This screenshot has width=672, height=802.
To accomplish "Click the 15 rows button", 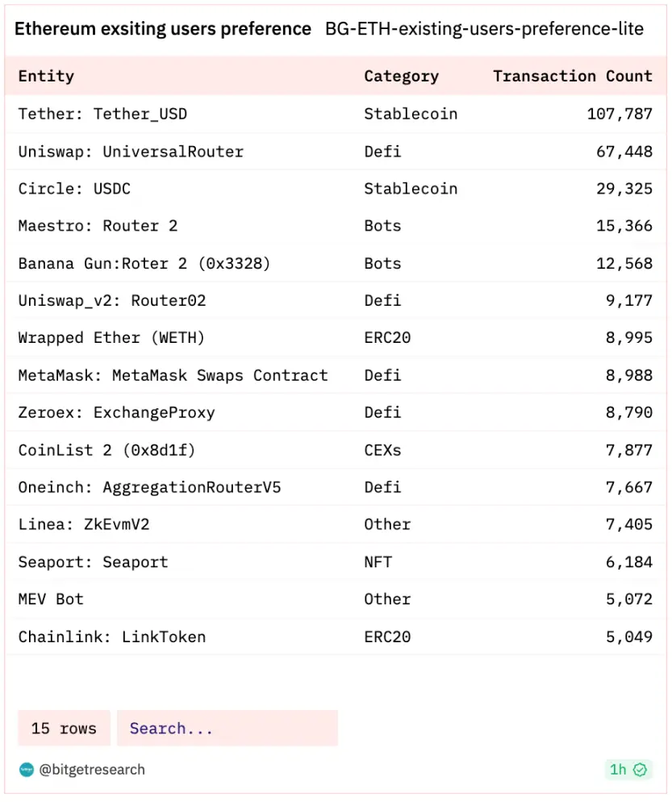I will pyautogui.click(x=64, y=729).
